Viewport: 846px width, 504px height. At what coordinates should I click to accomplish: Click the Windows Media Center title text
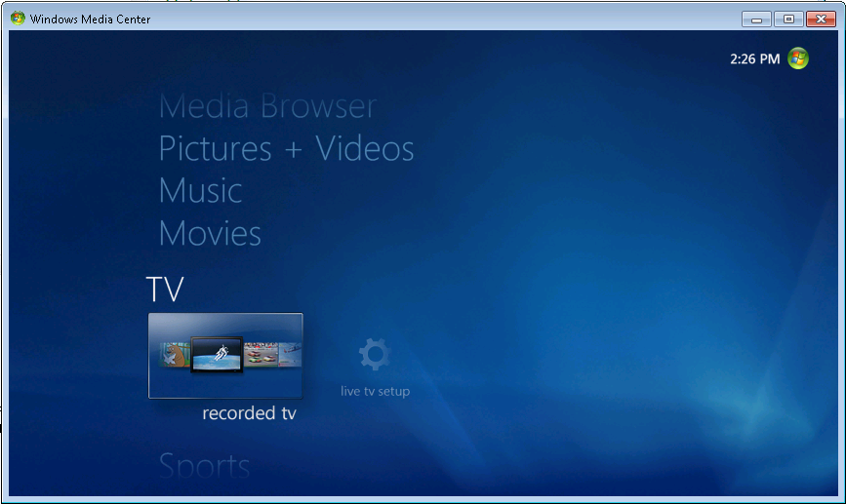90,19
